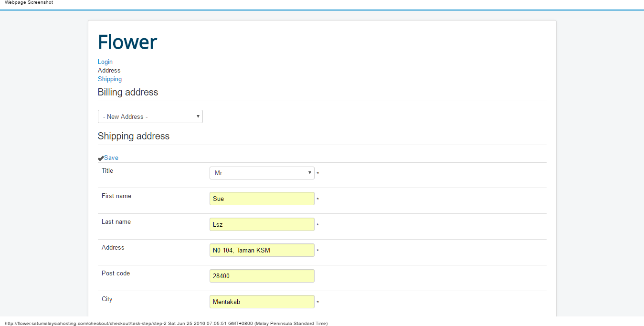The image size is (644, 326).
Task: Click the Address step label
Action: (x=109, y=71)
